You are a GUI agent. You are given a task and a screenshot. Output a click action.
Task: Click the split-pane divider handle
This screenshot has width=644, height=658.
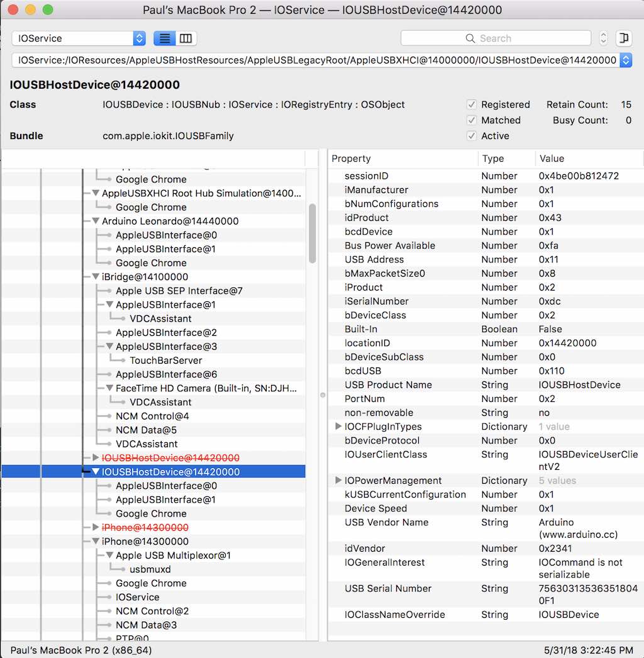pyautogui.click(x=323, y=395)
